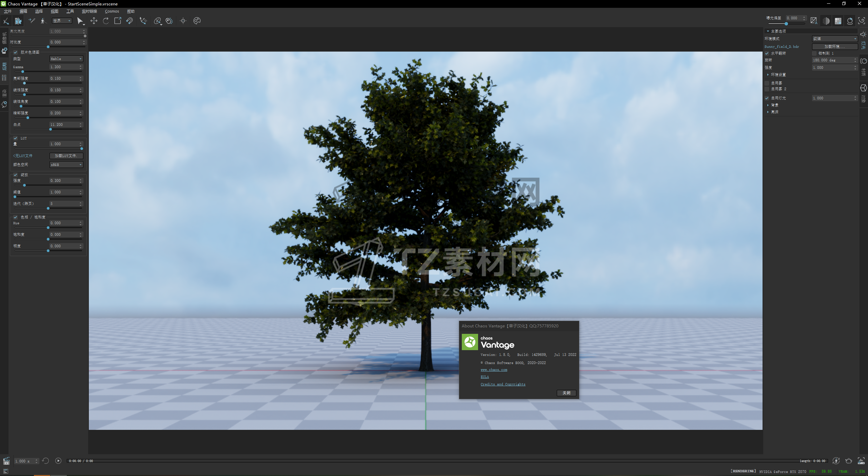Click the play button in timeline
The height and width of the screenshot is (476, 868).
tap(58, 461)
